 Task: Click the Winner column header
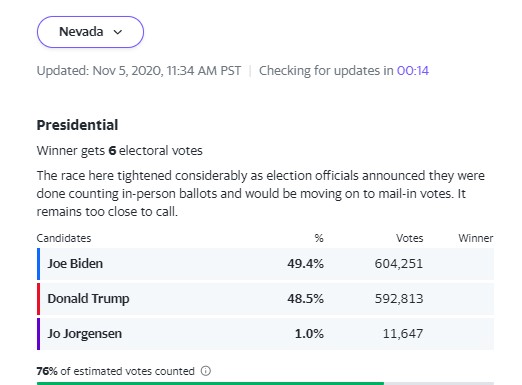pos(476,238)
